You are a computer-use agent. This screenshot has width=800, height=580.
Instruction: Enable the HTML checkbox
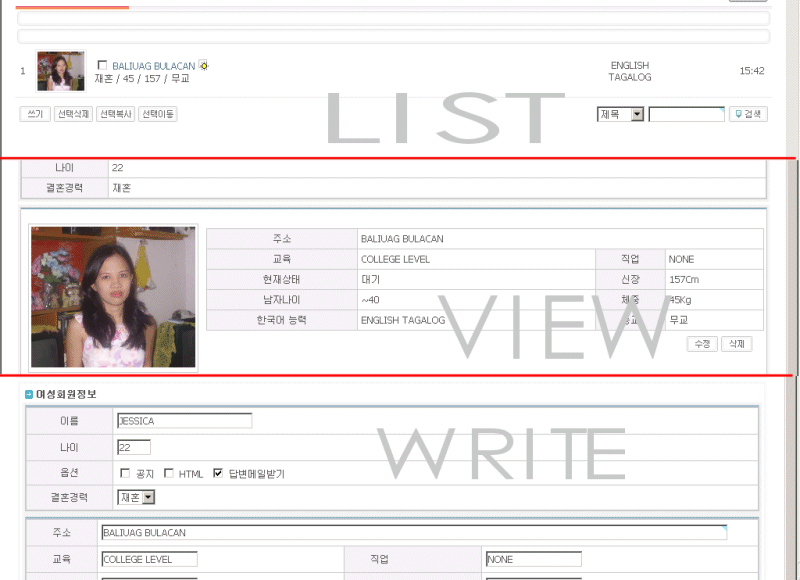[x=168, y=473]
